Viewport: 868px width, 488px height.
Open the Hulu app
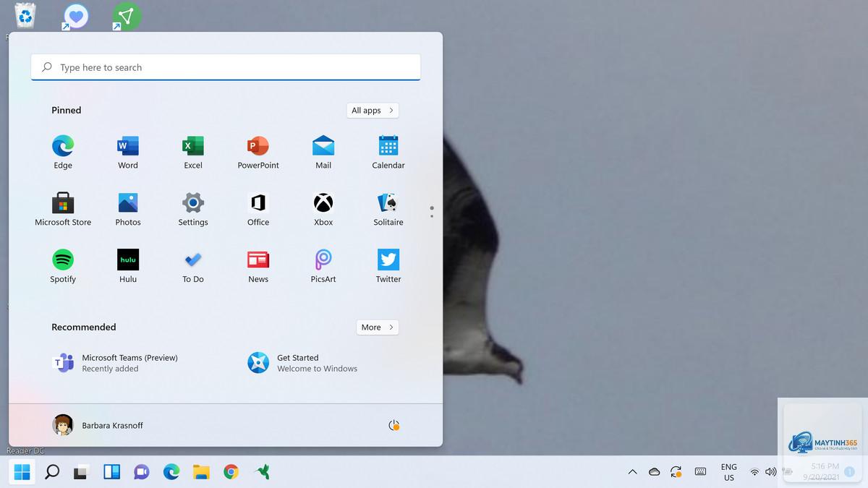click(128, 267)
